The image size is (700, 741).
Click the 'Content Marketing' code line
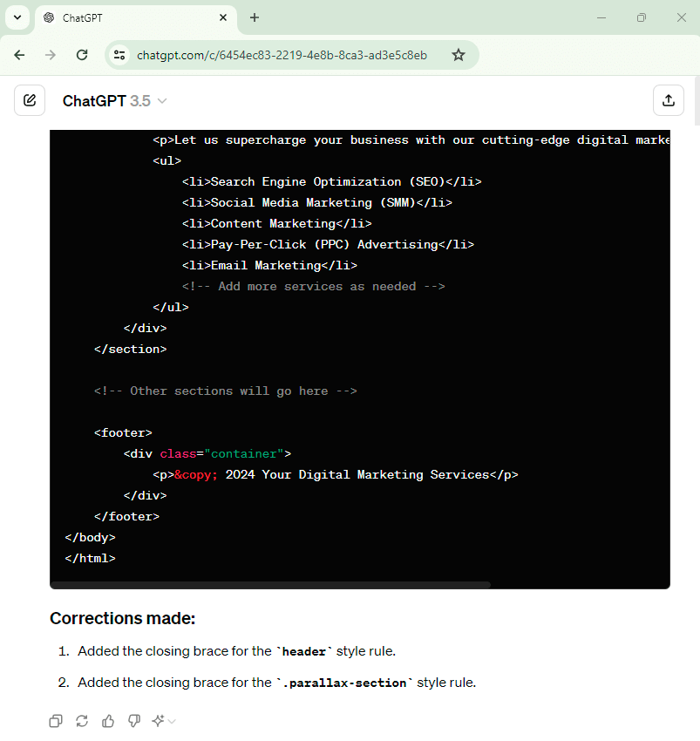(x=277, y=223)
